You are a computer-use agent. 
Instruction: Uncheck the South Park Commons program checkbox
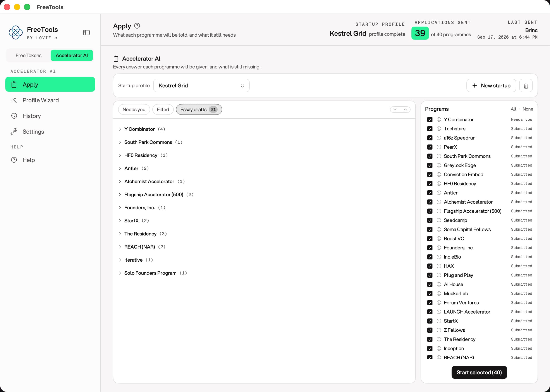[430, 156]
